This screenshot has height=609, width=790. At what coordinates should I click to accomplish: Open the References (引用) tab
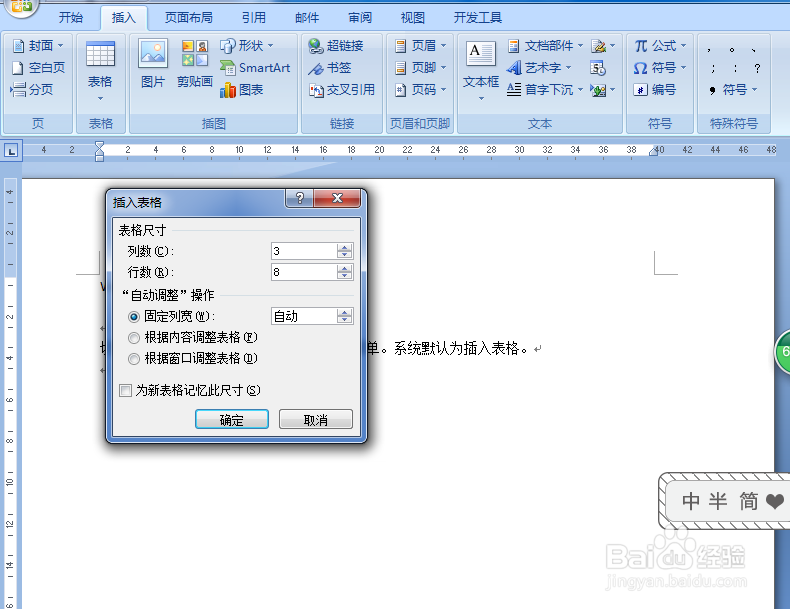pos(253,18)
